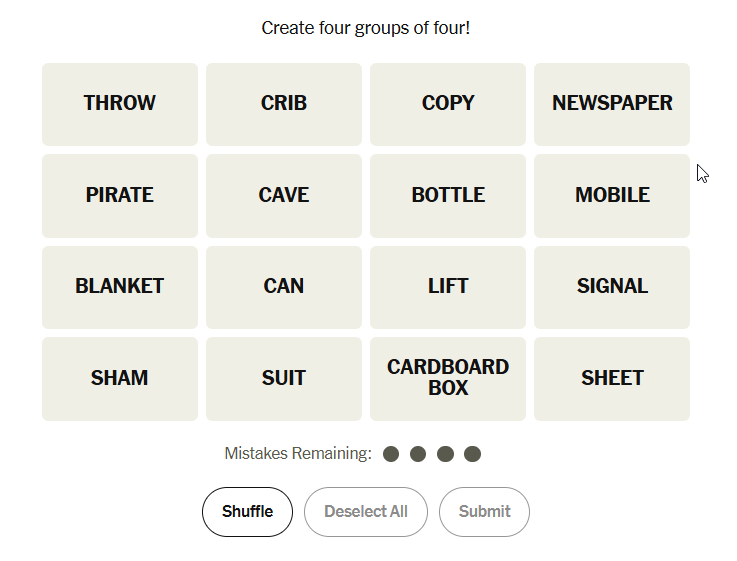This screenshot has height=561, width=737.
Task: Choose the NEWSPAPER tile
Action: click(612, 104)
